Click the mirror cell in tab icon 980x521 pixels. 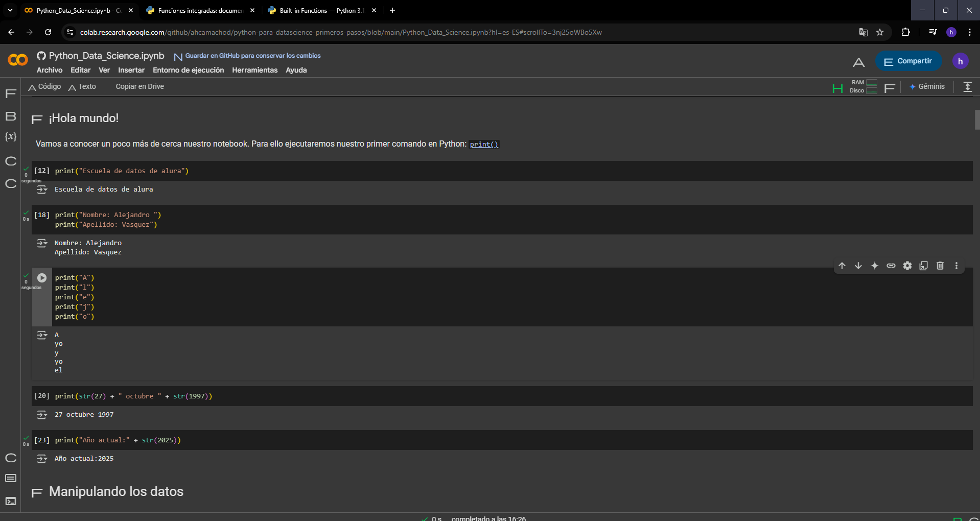pos(924,266)
